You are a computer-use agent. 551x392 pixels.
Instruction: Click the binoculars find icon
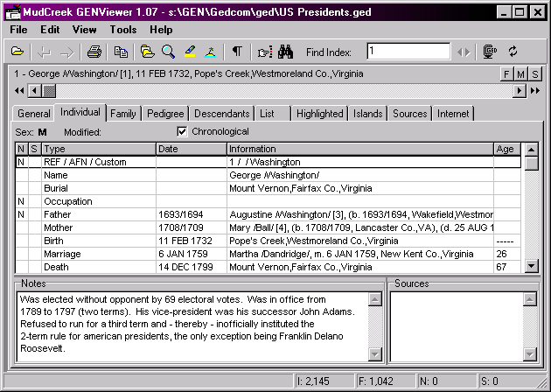pyautogui.click(x=287, y=52)
